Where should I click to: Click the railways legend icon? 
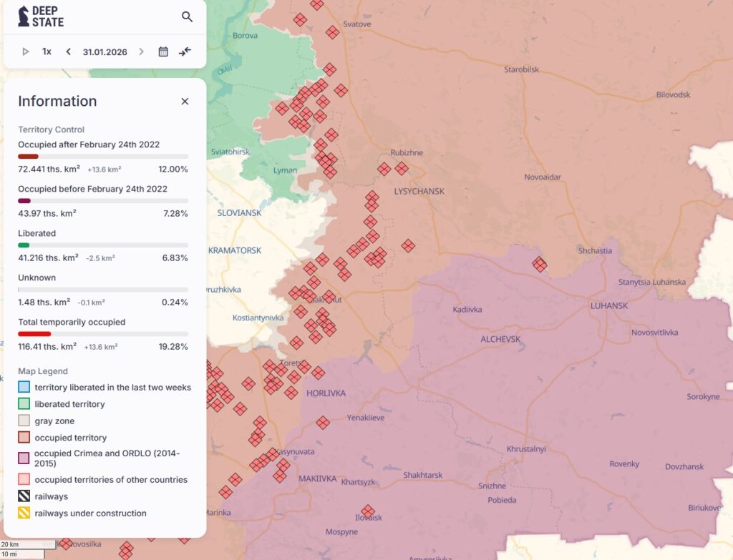[x=22, y=496]
